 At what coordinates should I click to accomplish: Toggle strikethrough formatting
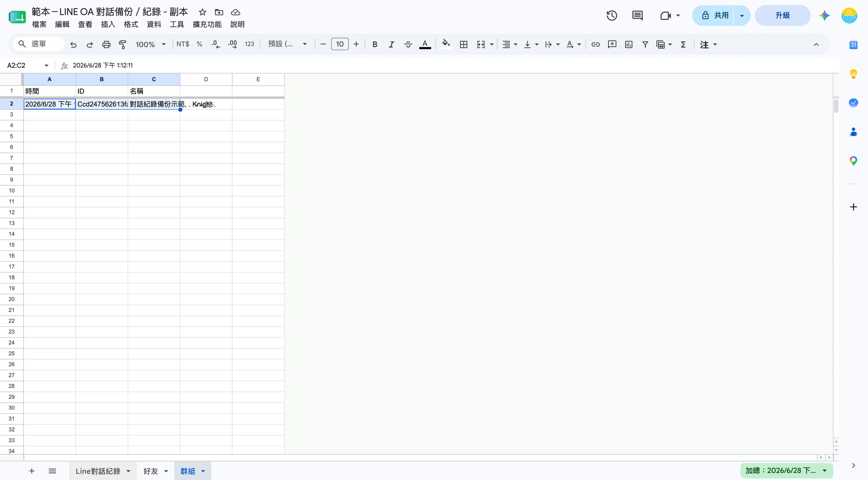[x=408, y=44]
